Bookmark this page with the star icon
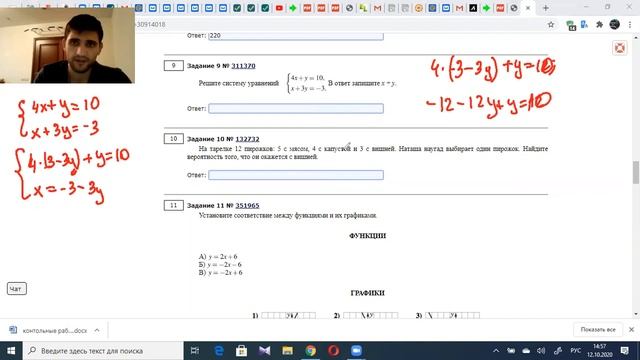Viewport: 640px width, 360px height. [x=551, y=24]
